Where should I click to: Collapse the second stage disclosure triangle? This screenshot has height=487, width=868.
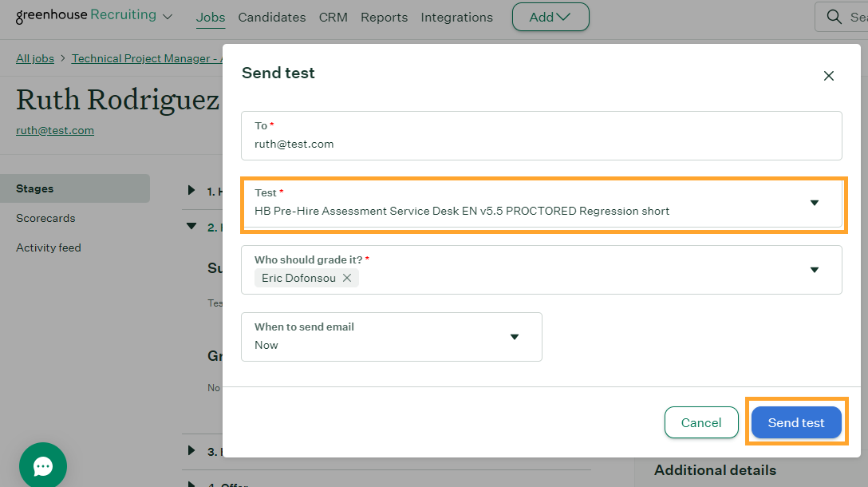coord(191,227)
